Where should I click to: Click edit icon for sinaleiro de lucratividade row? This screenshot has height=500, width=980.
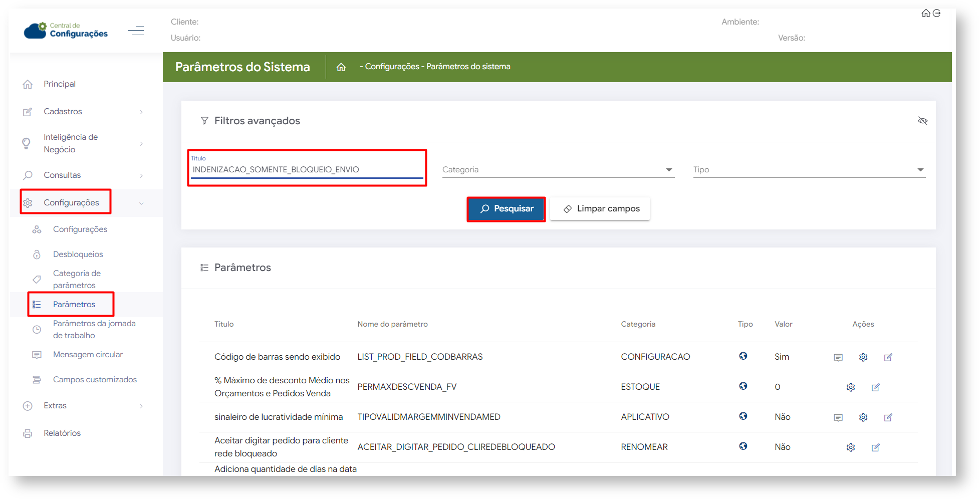coord(888,417)
